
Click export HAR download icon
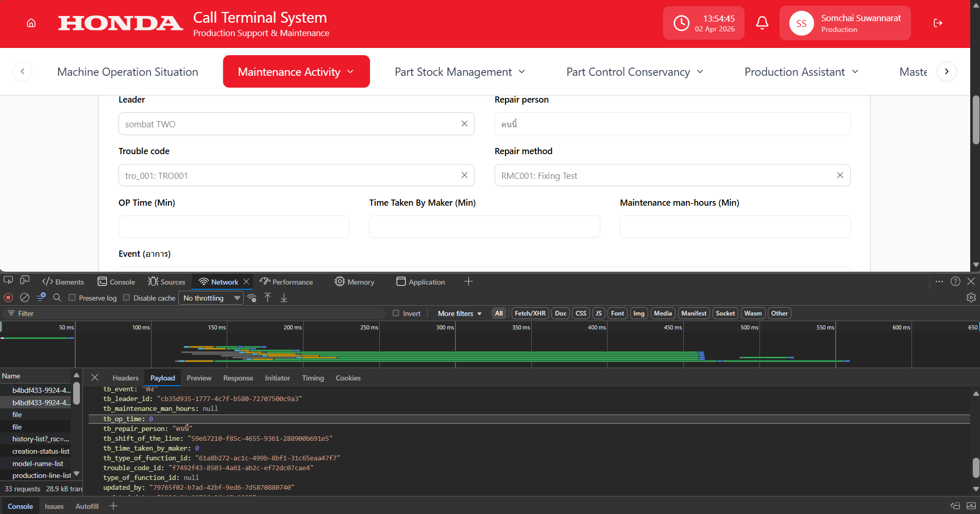284,297
